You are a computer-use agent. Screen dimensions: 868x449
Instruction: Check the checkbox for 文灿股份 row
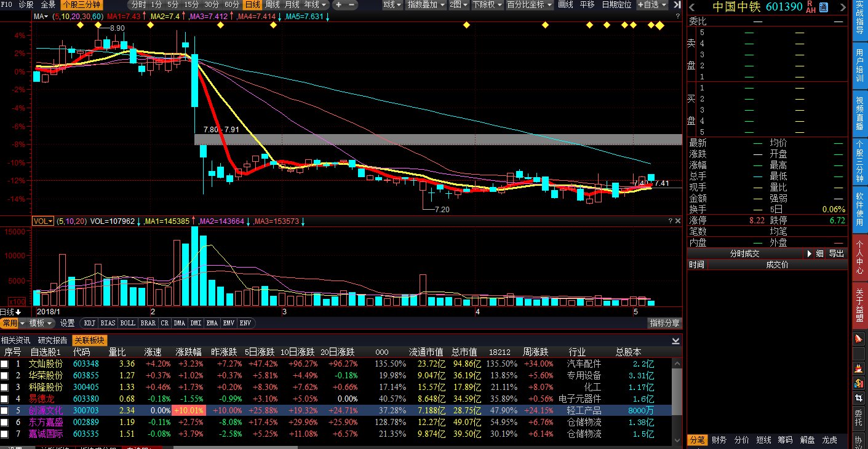(x=5, y=364)
